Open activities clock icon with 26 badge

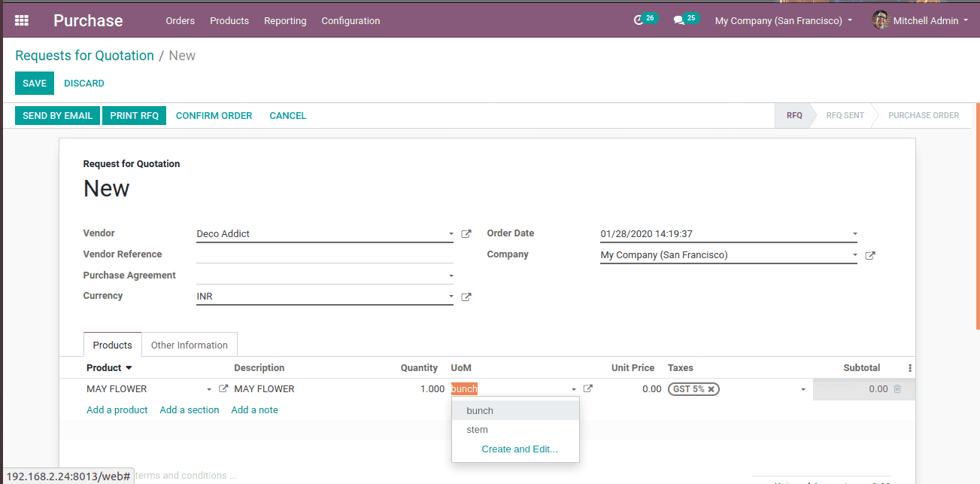tap(639, 20)
